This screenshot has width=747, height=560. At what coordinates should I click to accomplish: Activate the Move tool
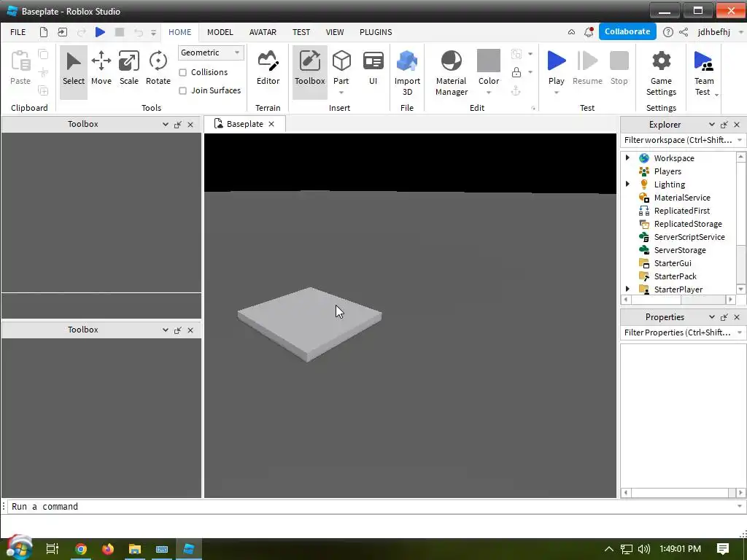(x=101, y=68)
